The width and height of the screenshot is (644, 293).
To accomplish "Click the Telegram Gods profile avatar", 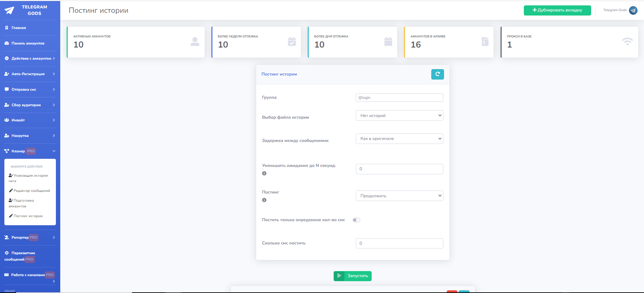I will pos(633,10).
